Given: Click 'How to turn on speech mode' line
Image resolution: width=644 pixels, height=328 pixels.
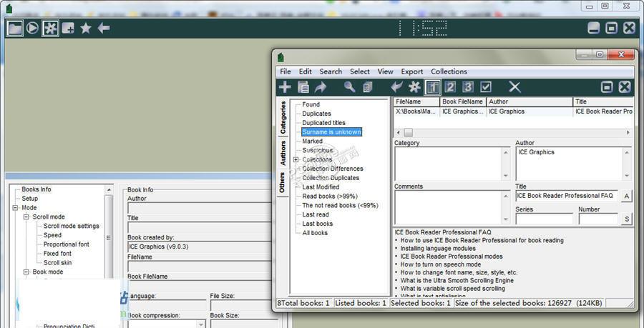Looking at the screenshot, I should point(441,264).
